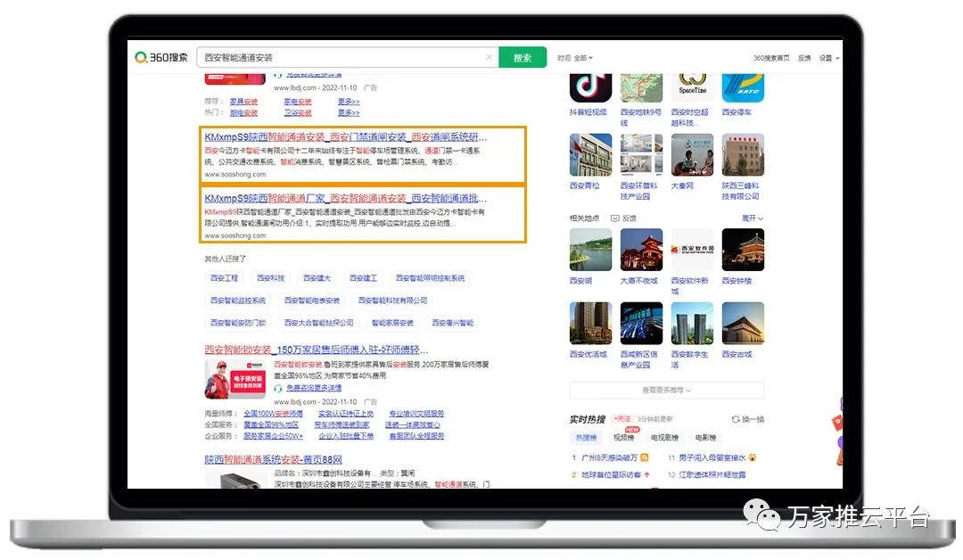Screen dimensions: 963x560
Task: Switch to the 视频榜 tab
Action: click(x=624, y=438)
